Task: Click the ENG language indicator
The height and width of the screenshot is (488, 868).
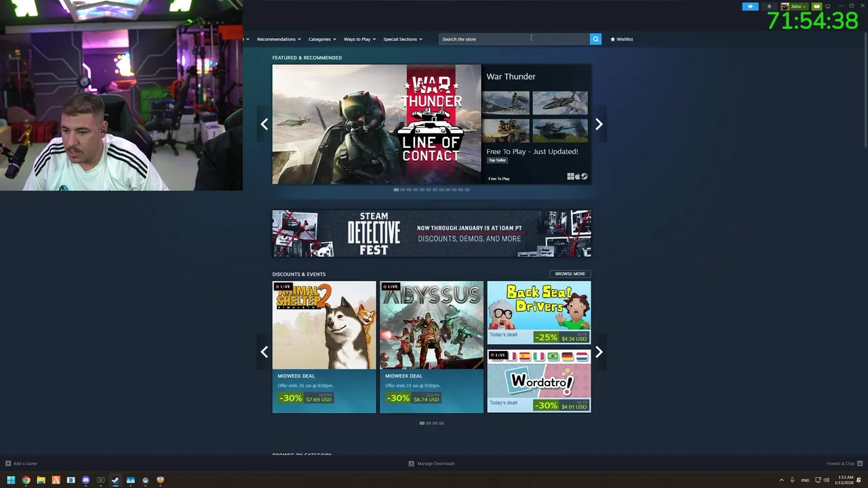Action: [x=805, y=480]
